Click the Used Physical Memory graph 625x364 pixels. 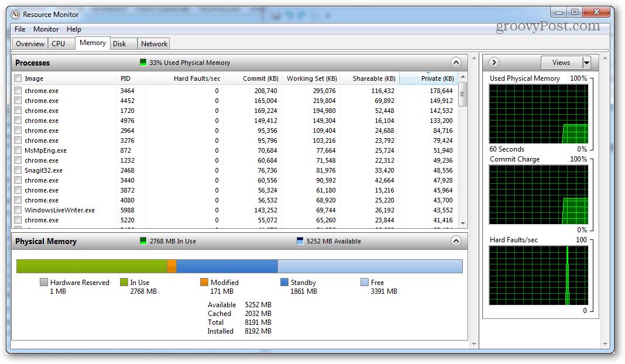538,114
